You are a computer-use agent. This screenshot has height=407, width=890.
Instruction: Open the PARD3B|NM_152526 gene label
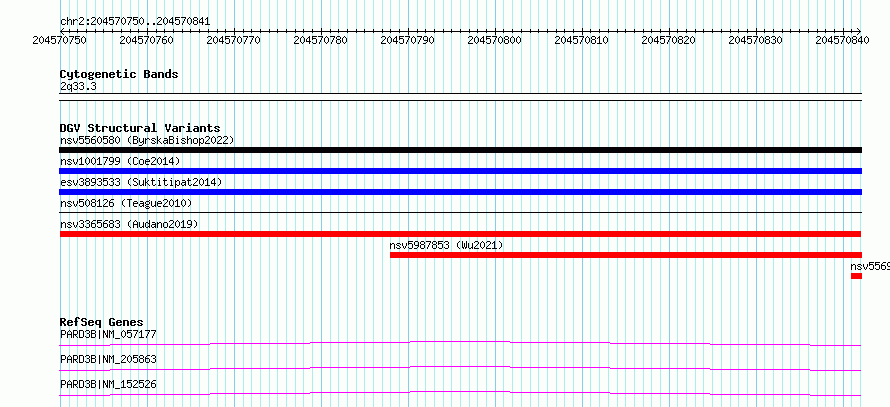pyautogui.click(x=108, y=384)
